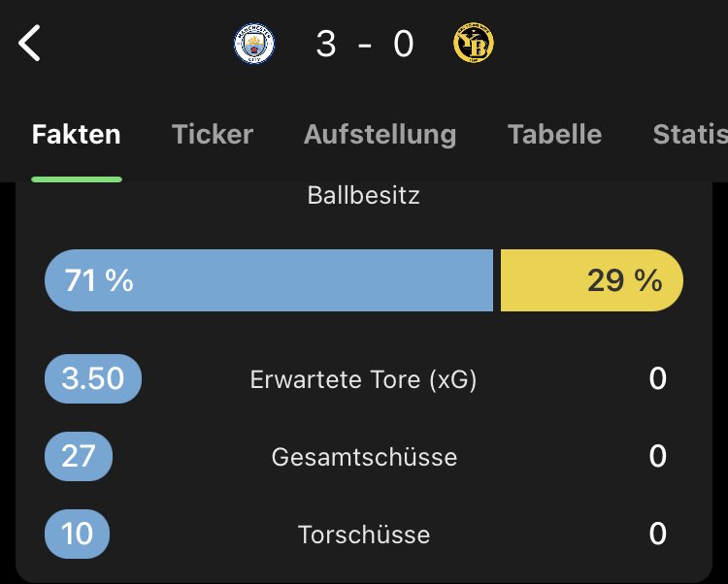Tap the Gesamtschüsse label

click(364, 457)
